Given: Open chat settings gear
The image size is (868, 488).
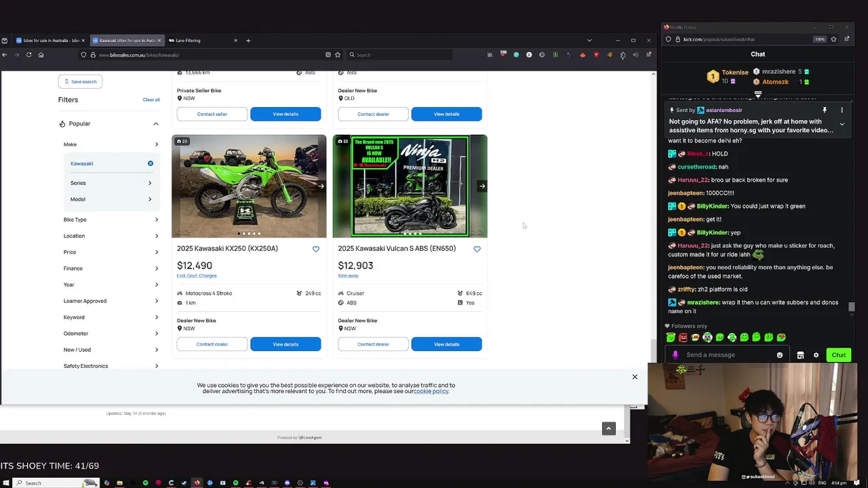Looking at the screenshot, I should (x=816, y=355).
